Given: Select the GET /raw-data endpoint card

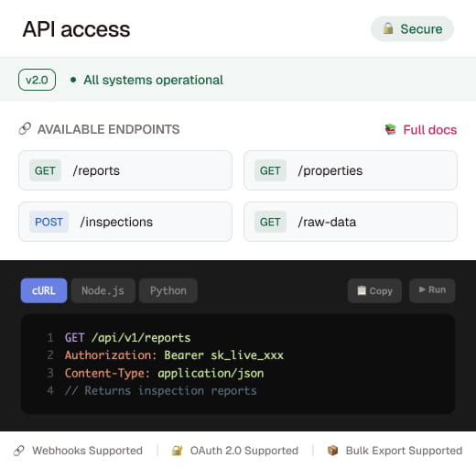Looking at the screenshot, I should [x=351, y=222].
